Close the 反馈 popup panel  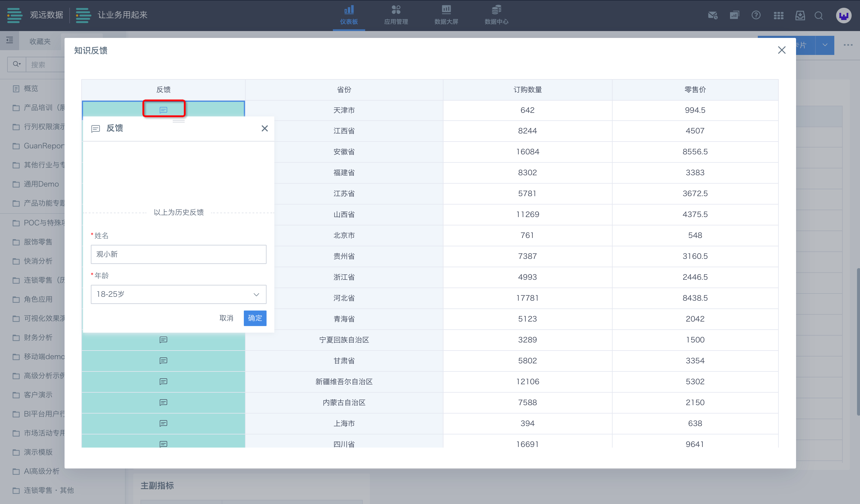pos(264,128)
